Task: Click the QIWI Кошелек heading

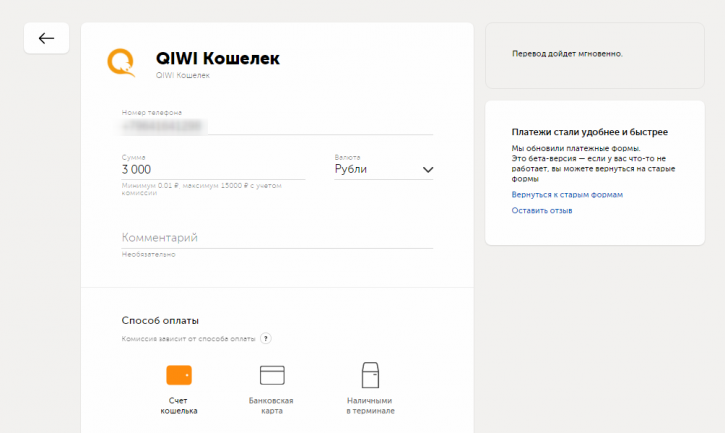Action: tap(218, 59)
